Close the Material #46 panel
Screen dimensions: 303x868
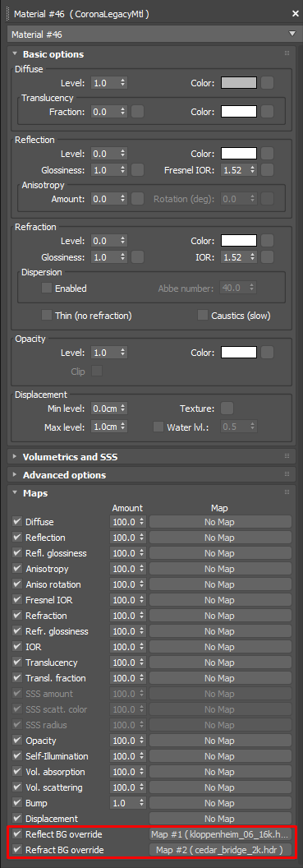tap(295, 14)
